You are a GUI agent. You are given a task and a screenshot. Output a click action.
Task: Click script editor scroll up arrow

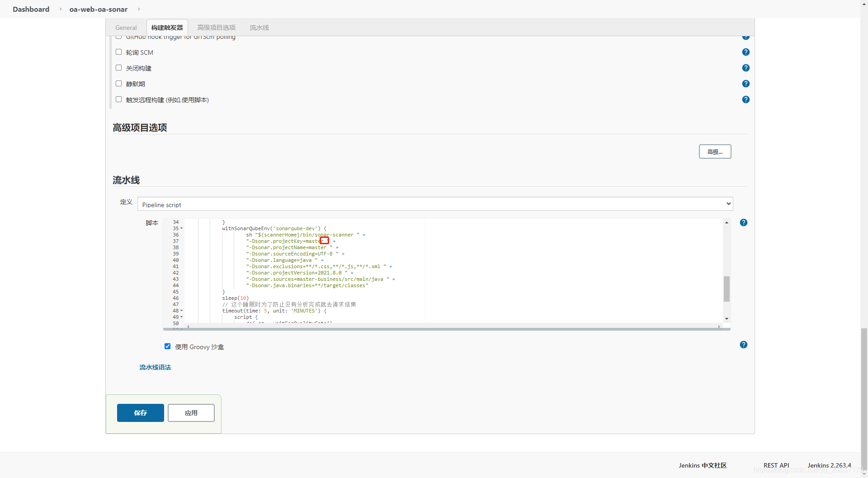pos(726,222)
